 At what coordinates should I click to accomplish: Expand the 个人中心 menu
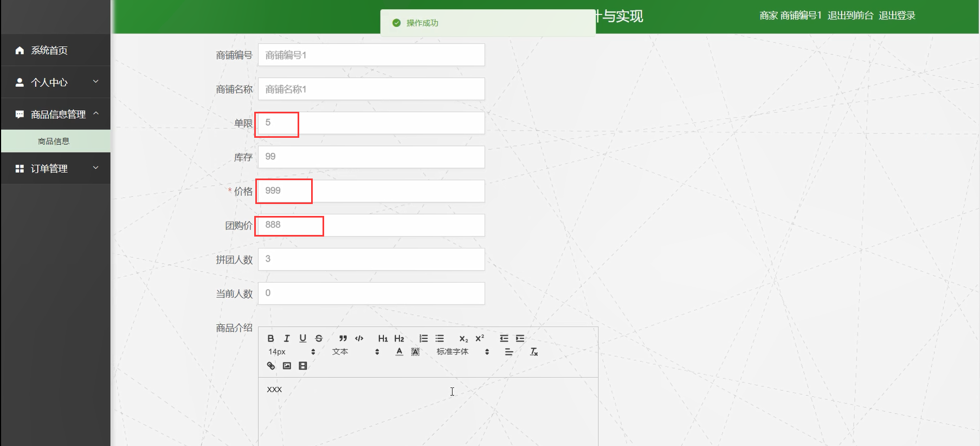pyautogui.click(x=55, y=82)
